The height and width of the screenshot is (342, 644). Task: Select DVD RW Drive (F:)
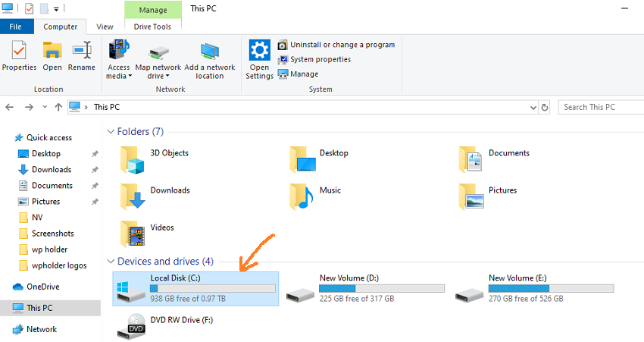tap(165, 326)
